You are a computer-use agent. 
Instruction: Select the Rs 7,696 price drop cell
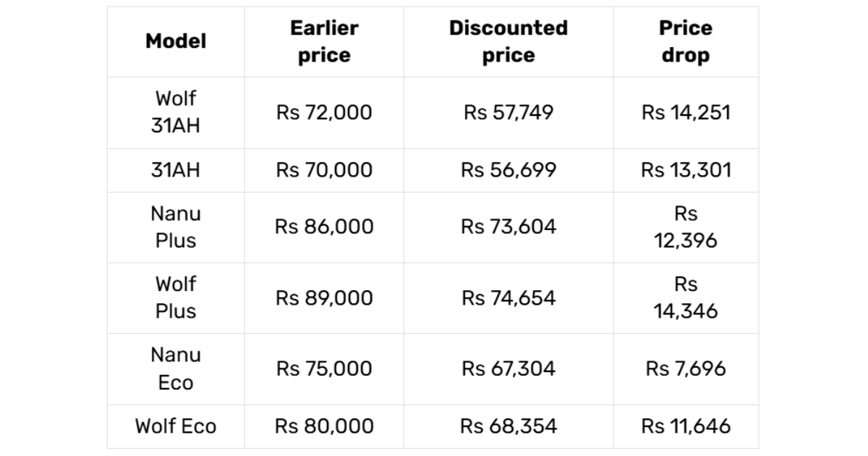click(x=686, y=368)
